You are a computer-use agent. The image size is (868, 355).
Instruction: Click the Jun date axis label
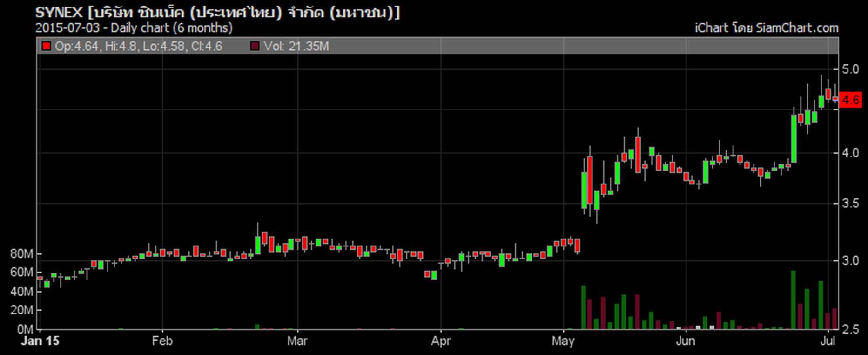pos(686,341)
